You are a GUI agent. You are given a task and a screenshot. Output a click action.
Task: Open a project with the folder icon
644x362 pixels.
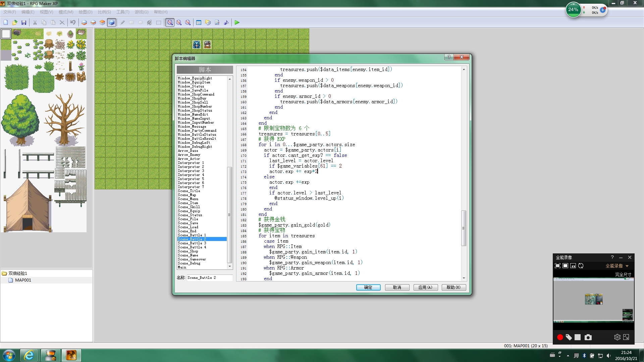click(x=15, y=22)
